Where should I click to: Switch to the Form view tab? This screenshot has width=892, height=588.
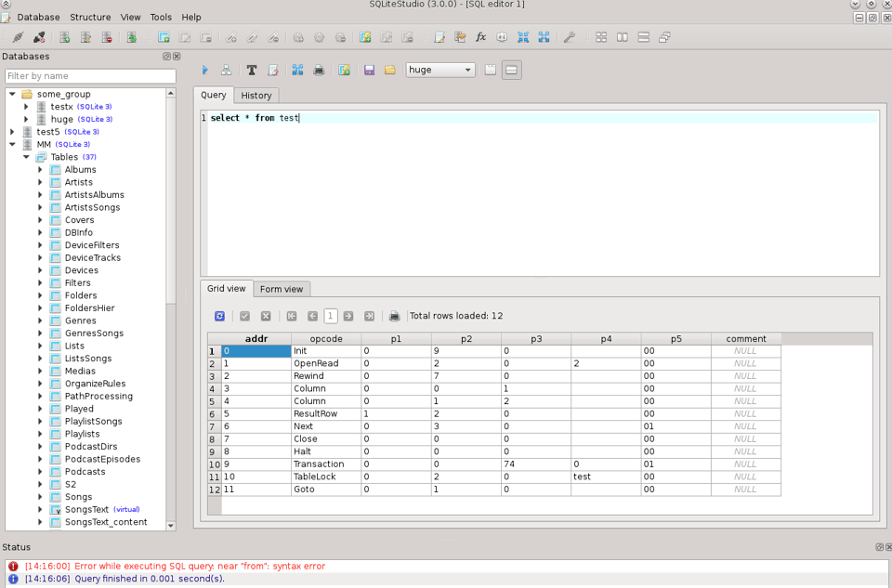(282, 289)
